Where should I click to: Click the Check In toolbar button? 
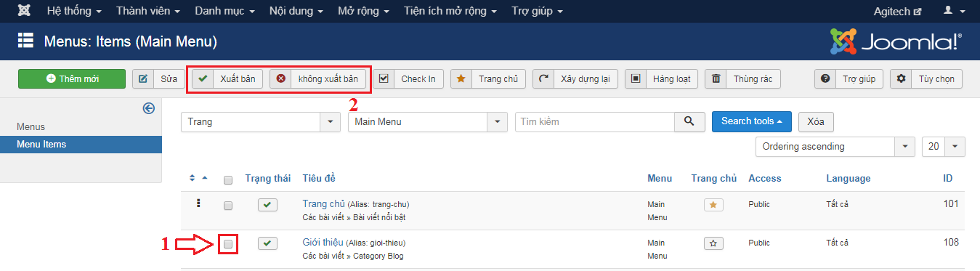408,79
